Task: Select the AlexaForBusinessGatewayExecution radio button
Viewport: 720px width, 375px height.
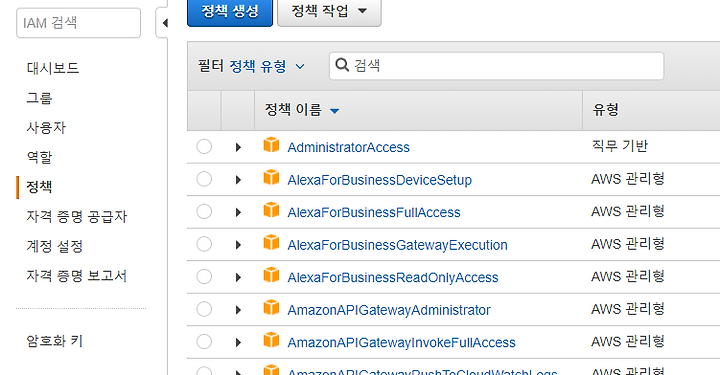Action: click(204, 244)
